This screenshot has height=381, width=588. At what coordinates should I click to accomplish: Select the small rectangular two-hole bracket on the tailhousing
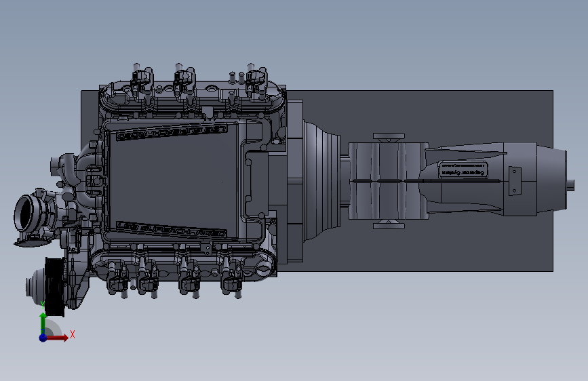[x=515, y=181]
